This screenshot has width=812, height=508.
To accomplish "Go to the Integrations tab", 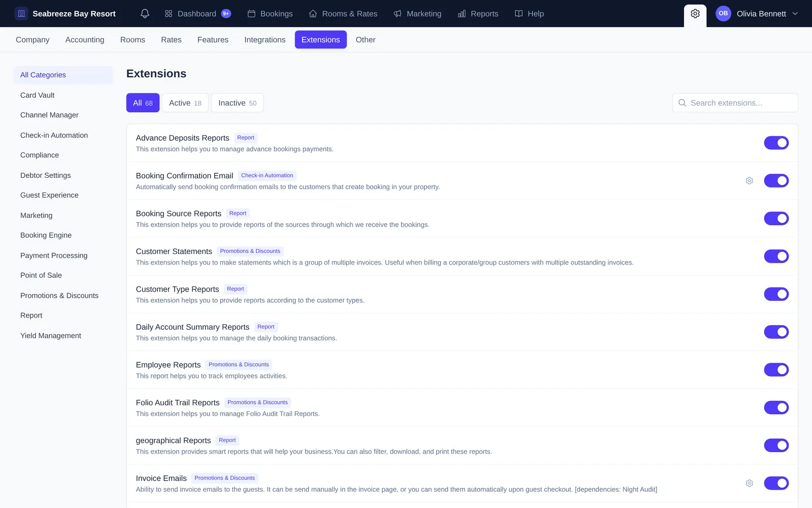I will 265,40.
